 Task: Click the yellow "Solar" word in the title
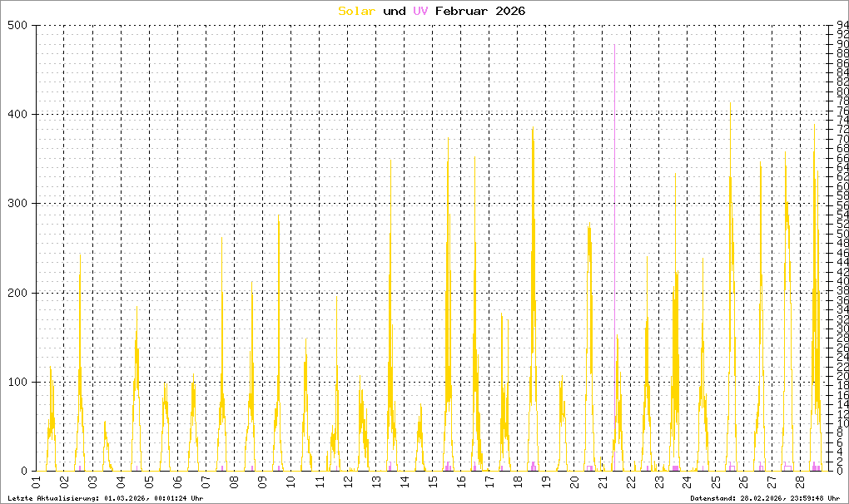point(357,11)
